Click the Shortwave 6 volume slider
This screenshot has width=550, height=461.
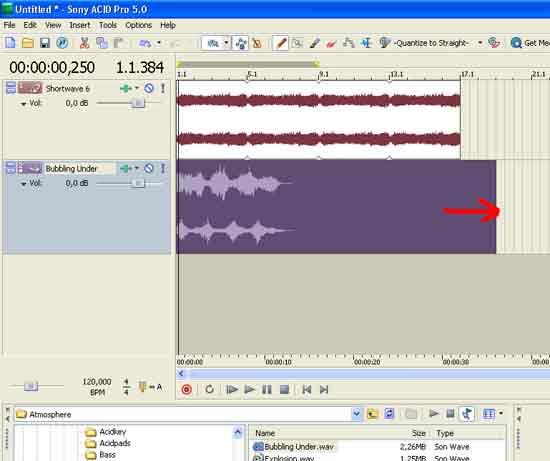click(x=138, y=103)
